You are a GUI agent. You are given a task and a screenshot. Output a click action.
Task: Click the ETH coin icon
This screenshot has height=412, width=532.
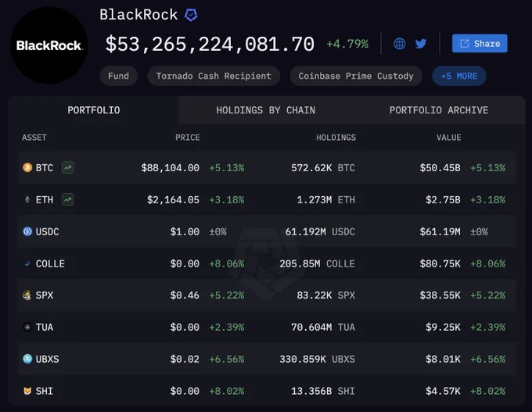27,199
